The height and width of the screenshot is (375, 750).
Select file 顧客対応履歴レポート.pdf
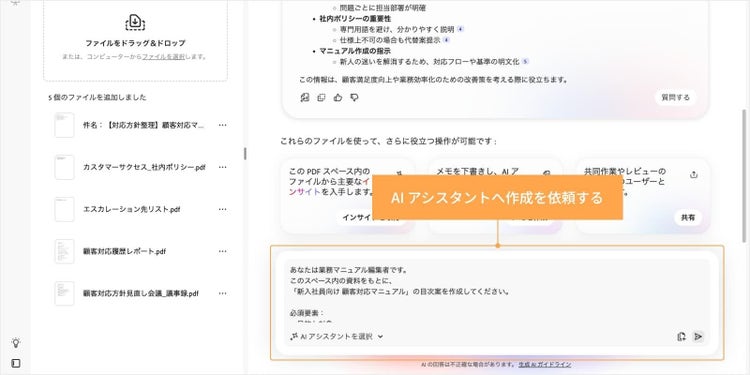(124, 252)
